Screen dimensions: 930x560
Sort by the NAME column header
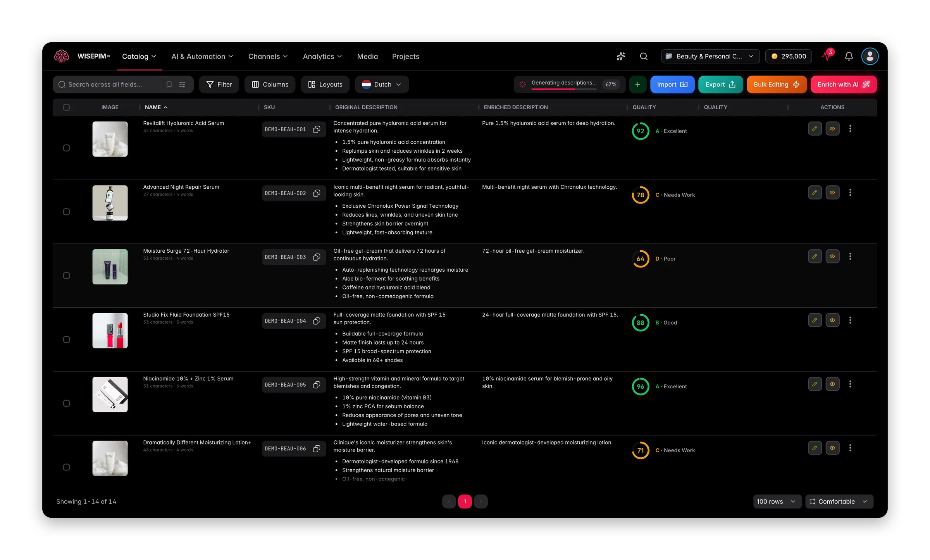[156, 107]
